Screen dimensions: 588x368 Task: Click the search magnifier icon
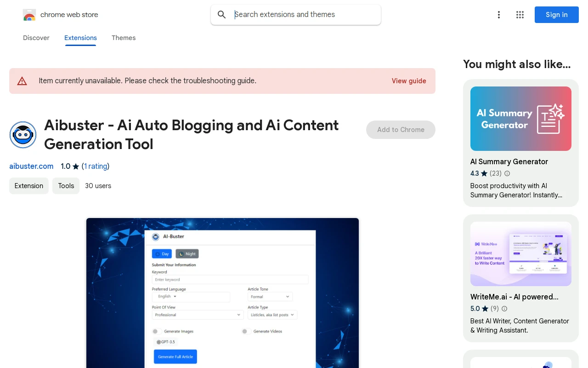pos(222,15)
